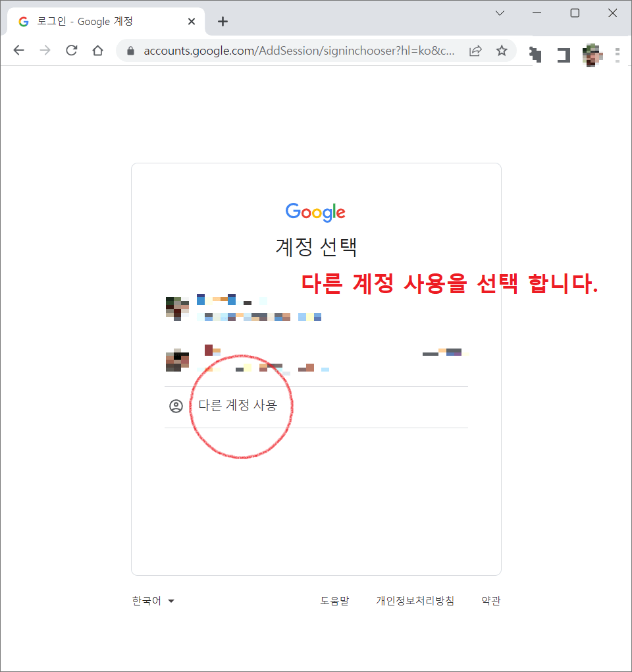Image resolution: width=632 pixels, height=672 pixels.
Task: Go back to the previous page
Action: tap(18, 51)
